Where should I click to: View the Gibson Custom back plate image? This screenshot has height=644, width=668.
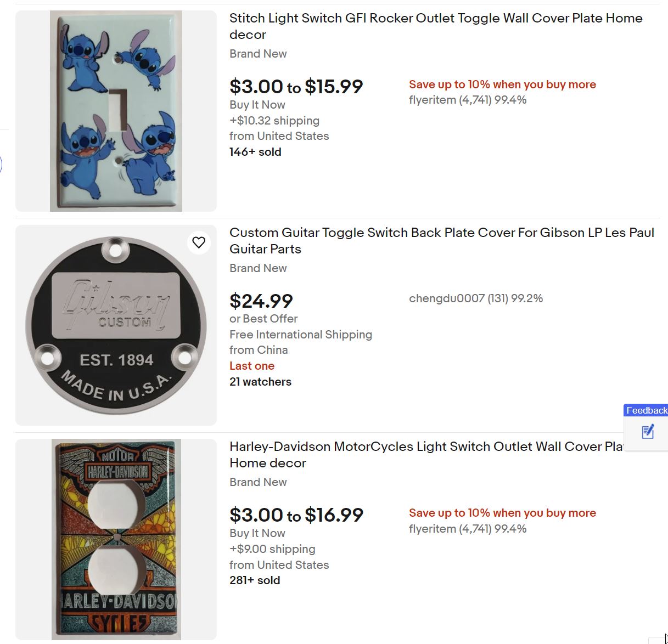click(x=116, y=325)
